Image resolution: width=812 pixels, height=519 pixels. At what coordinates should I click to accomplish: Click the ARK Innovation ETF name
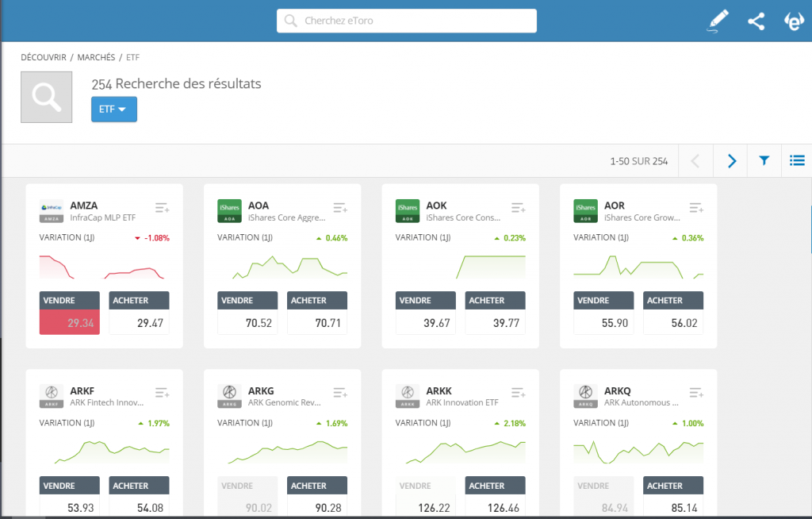[462, 402]
